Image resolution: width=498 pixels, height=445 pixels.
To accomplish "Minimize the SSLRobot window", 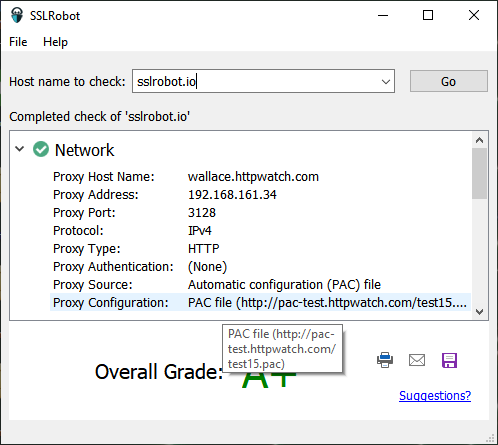I will [x=383, y=15].
